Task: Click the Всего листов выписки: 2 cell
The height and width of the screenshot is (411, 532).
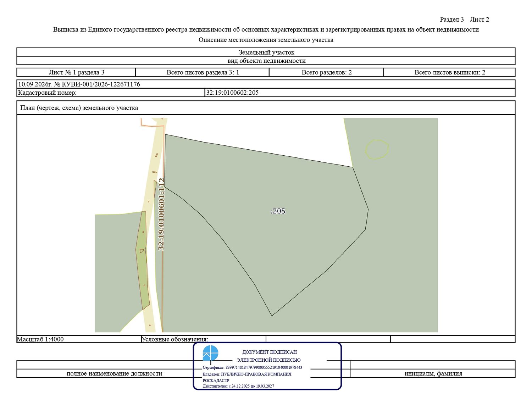Action: tap(449, 72)
